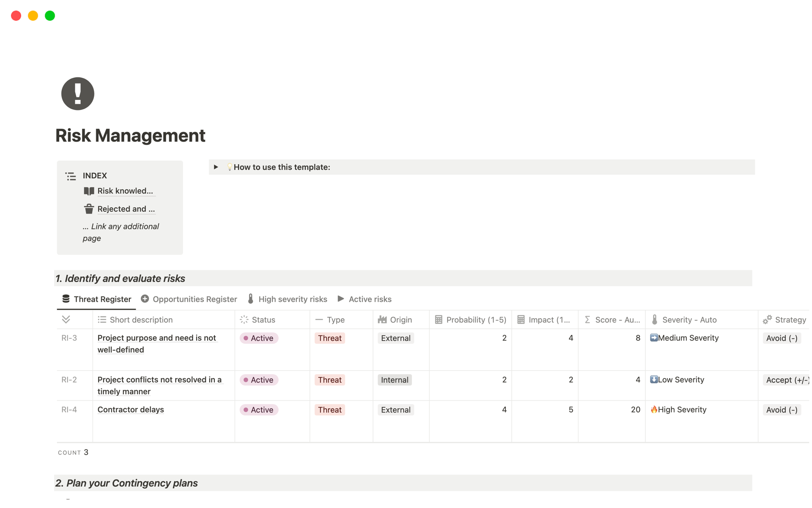
Task: Click the Opportunities Register icon
Action: coord(144,299)
